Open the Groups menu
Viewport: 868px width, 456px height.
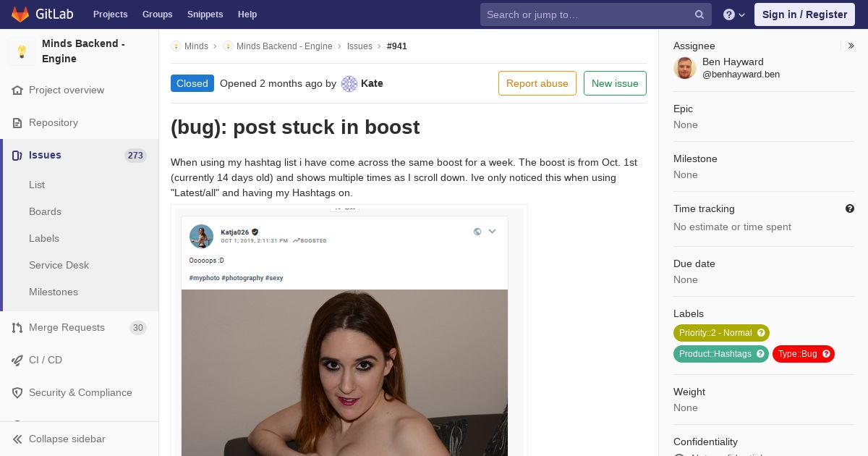pyautogui.click(x=157, y=14)
